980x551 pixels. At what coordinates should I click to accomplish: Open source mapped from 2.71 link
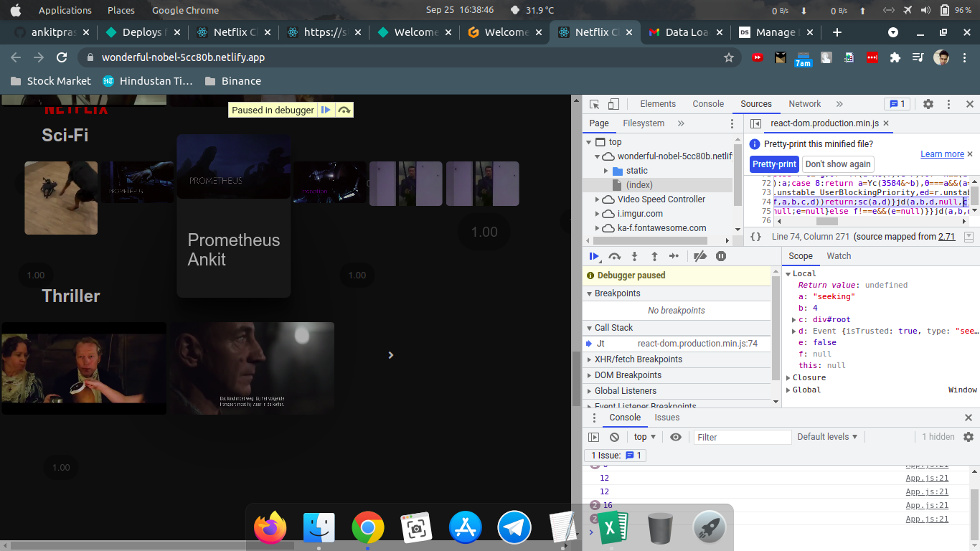[x=947, y=237]
